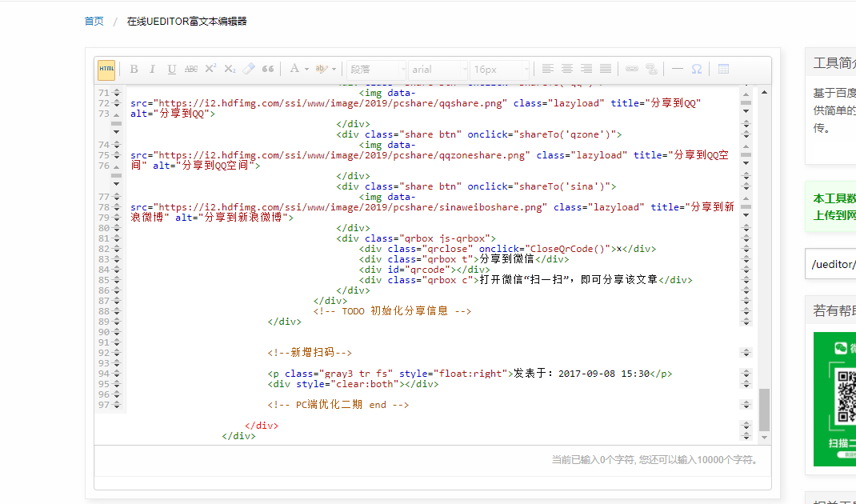This screenshot has height=504, width=856.
Task: Align text to center
Action: [566, 70]
